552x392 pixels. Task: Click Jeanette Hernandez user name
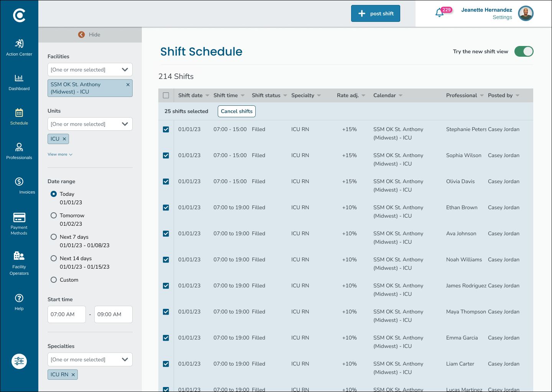pos(486,10)
